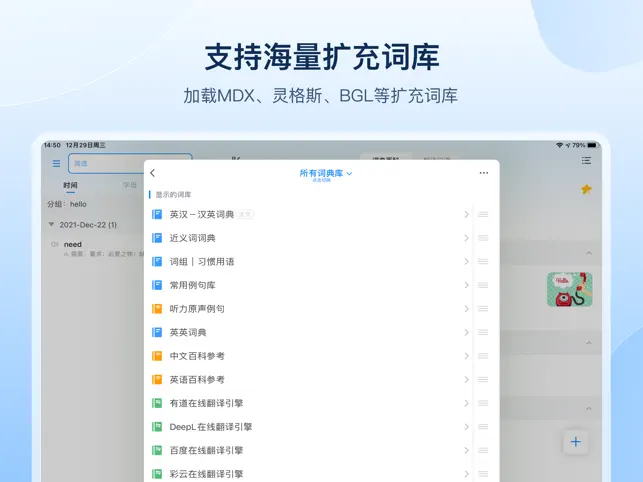The image size is (643, 482).
Task: Select the 词组 | 习惯用语 row label
Action: tap(202, 262)
